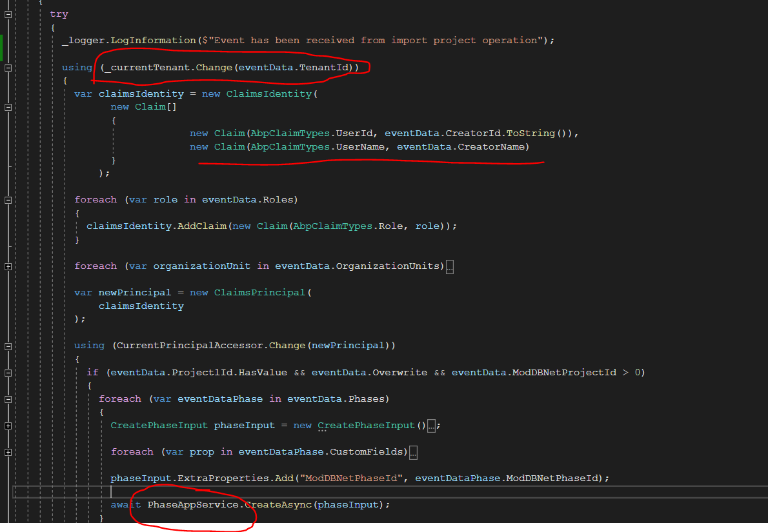Expand the CreatePhaseInput phaseInput initializer in gutter
Screen dimensions: 768x532
click(x=8, y=426)
